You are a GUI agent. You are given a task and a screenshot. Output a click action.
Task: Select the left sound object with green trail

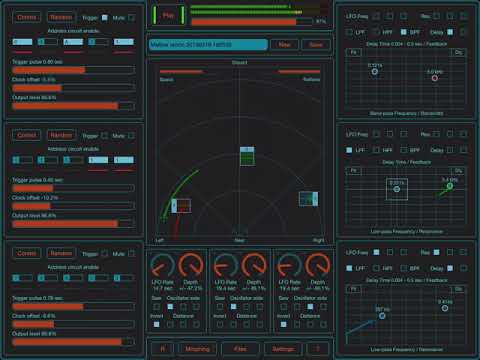click(181, 206)
